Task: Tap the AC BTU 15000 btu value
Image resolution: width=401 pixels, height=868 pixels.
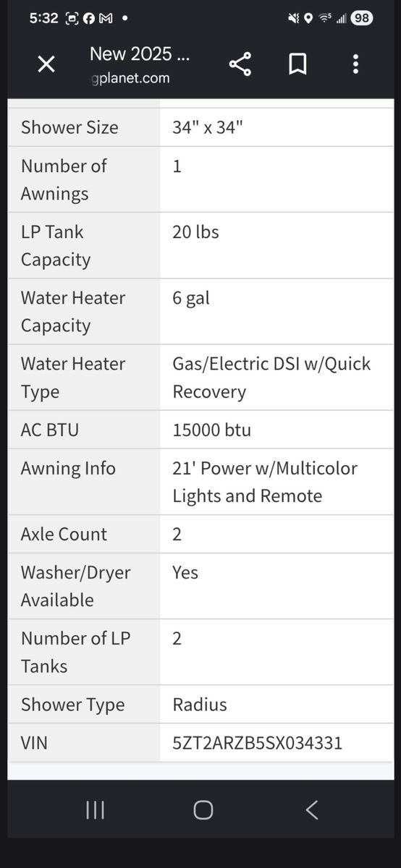Action: (x=211, y=430)
